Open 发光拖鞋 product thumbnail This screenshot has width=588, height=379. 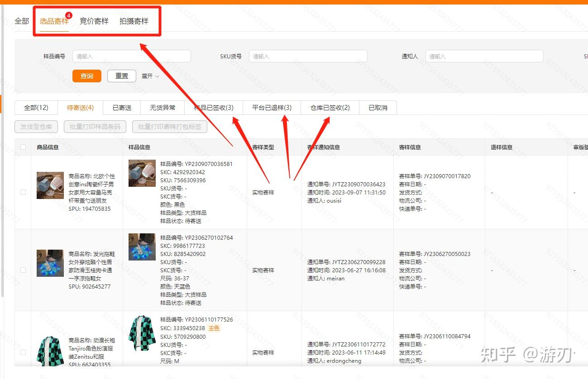click(x=50, y=263)
